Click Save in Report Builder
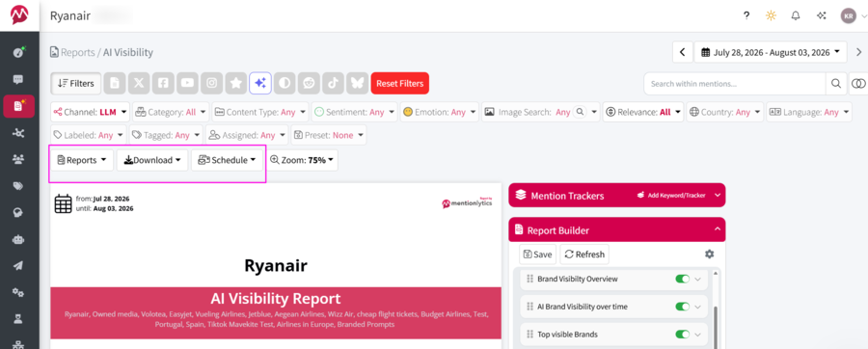868x349 pixels. [537, 255]
